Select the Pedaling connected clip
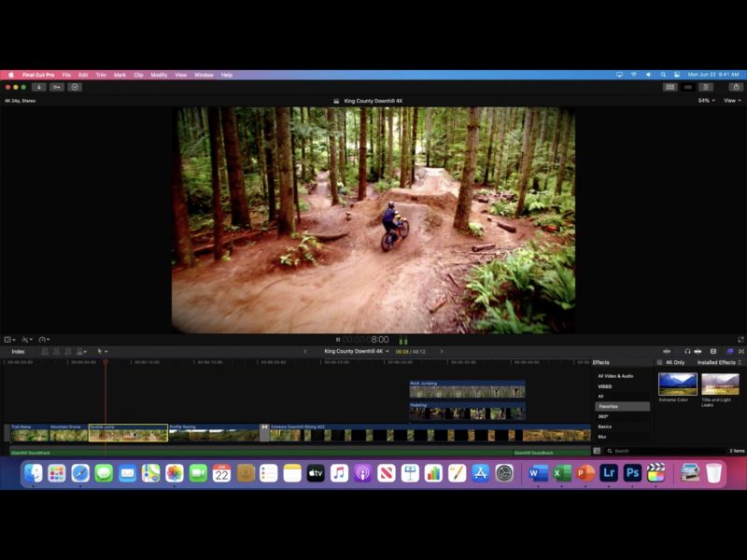The image size is (747, 560). (x=468, y=411)
